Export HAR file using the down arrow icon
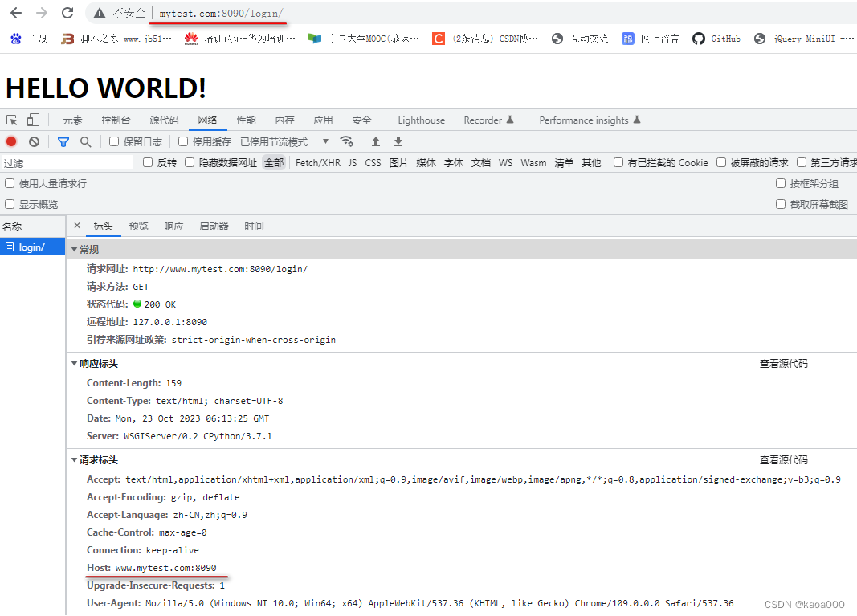The width and height of the screenshot is (857, 616). (x=398, y=141)
